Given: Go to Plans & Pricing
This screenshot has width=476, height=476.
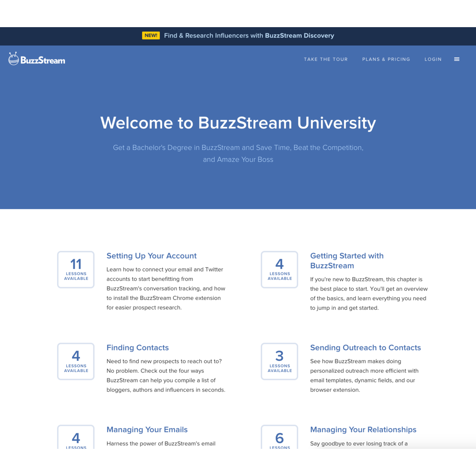Looking at the screenshot, I should click(x=386, y=59).
